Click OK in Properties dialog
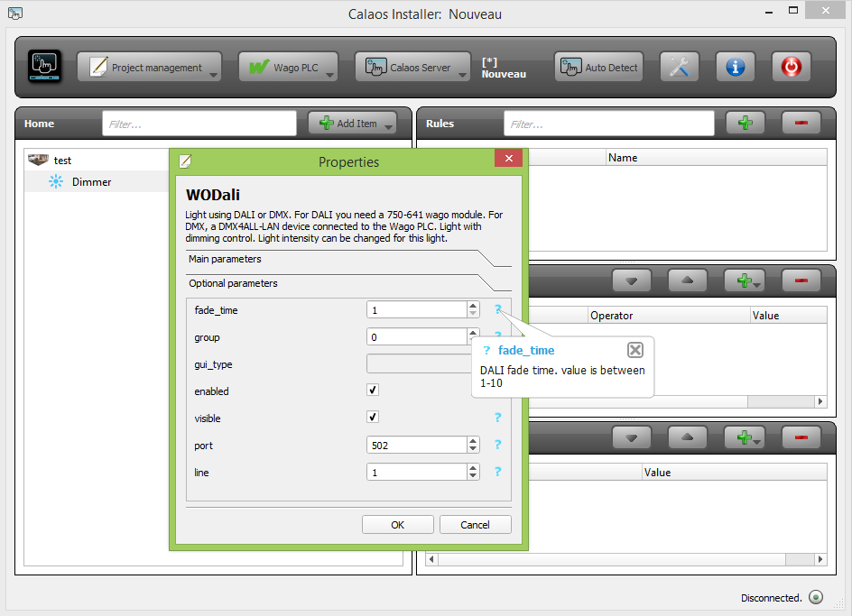Viewport: 852px width, 616px height. pos(398,525)
